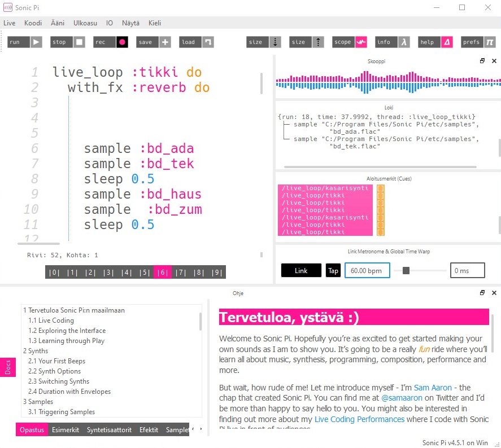Image resolution: width=501 pixels, height=448 pixels.
Task: Close the Ohje help panel
Action: [x=494, y=293]
